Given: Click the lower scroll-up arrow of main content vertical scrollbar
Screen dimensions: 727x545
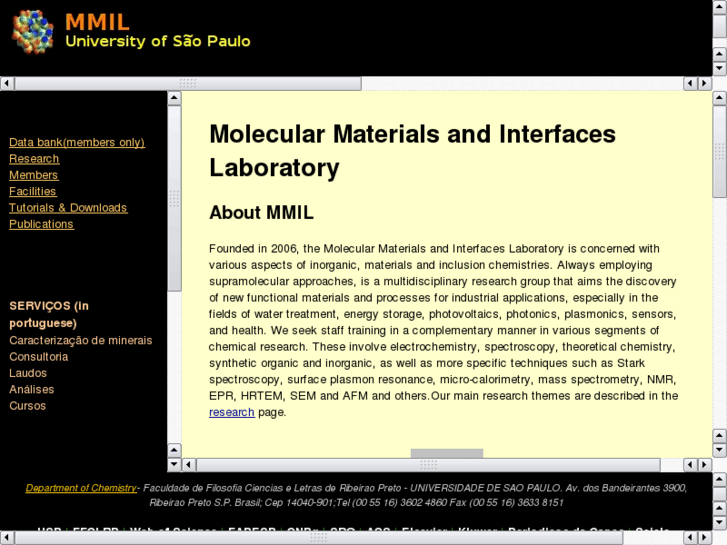Looking at the screenshot, I should point(720,436).
